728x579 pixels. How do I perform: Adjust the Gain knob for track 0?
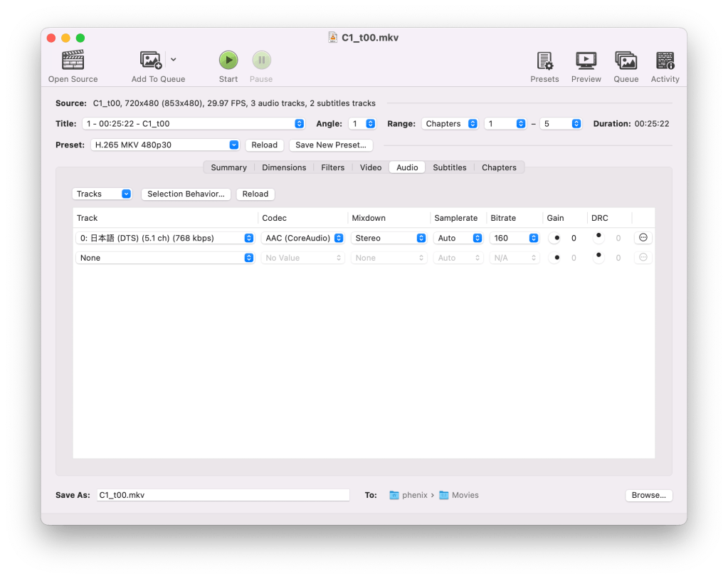(x=556, y=238)
